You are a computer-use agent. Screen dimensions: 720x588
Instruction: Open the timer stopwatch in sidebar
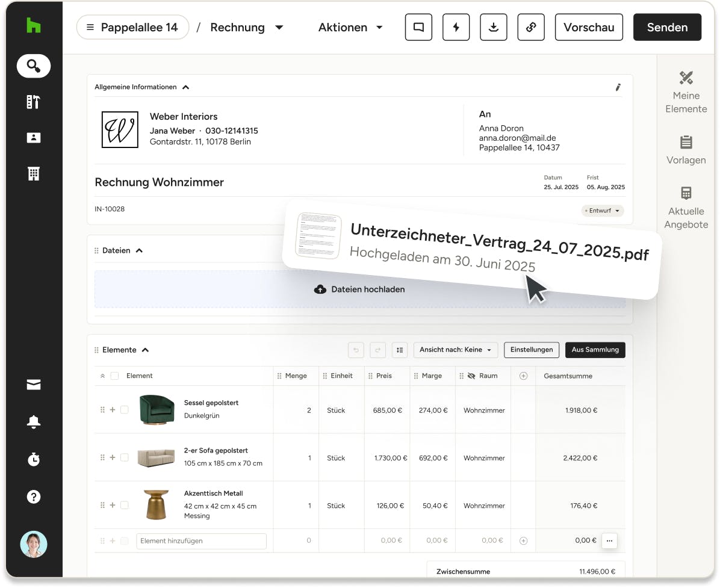34,460
